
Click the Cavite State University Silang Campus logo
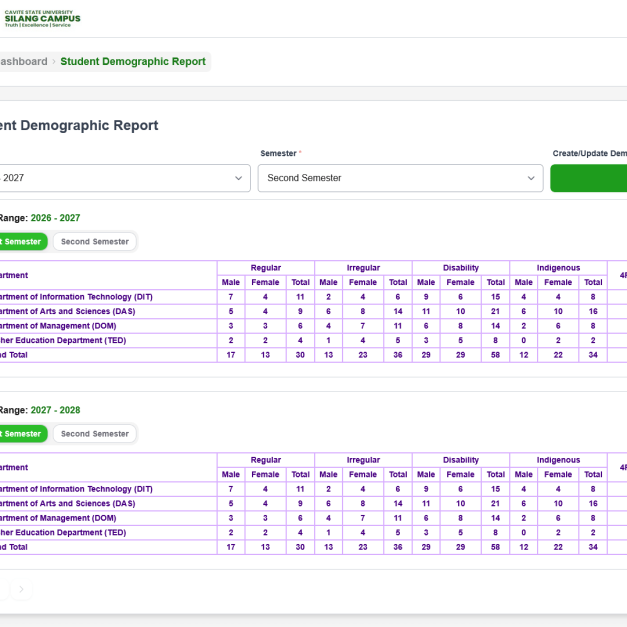click(x=42, y=18)
